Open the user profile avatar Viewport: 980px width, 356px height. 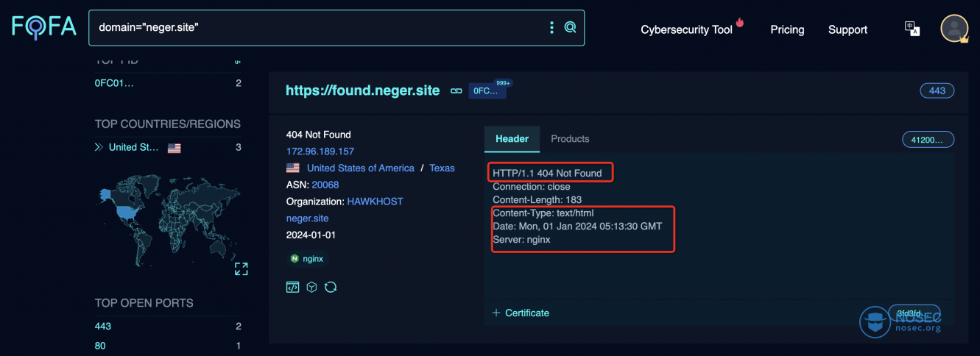(954, 29)
